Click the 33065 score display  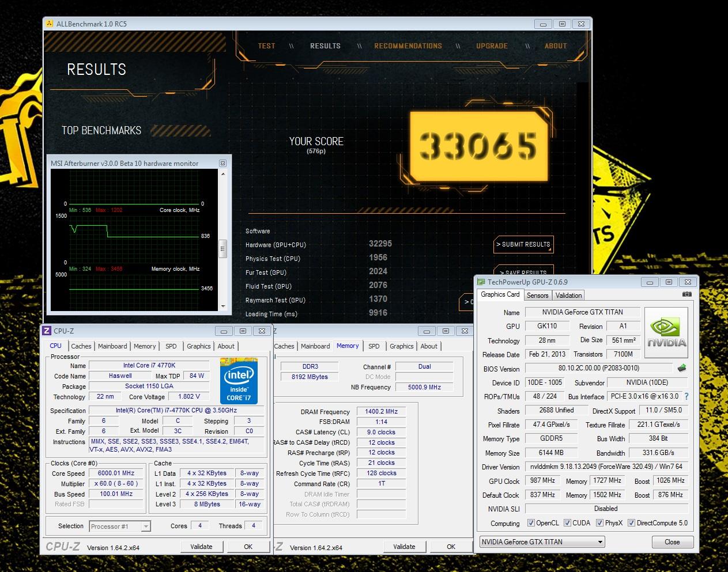point(478,146)
